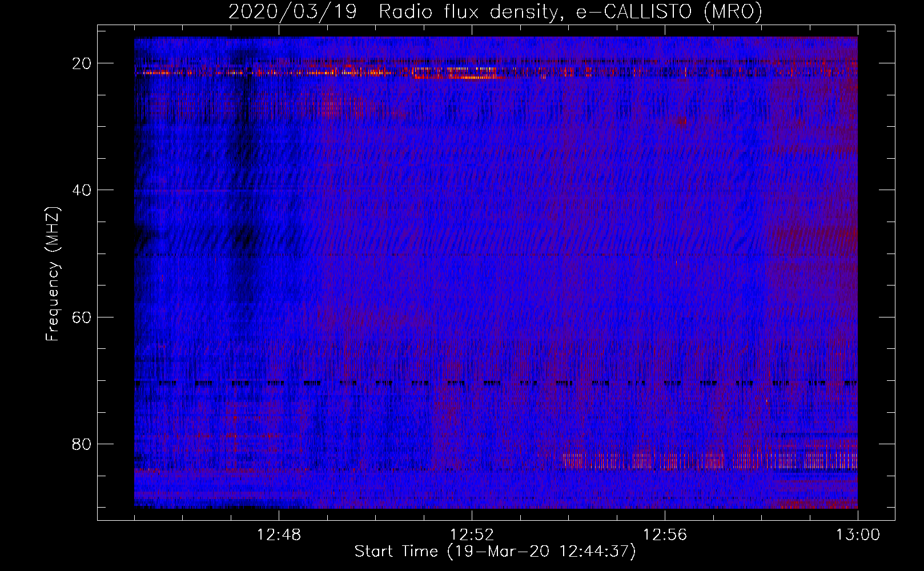
Task: Click the 20 MHz frequency tick label
Action: [82, 63]
